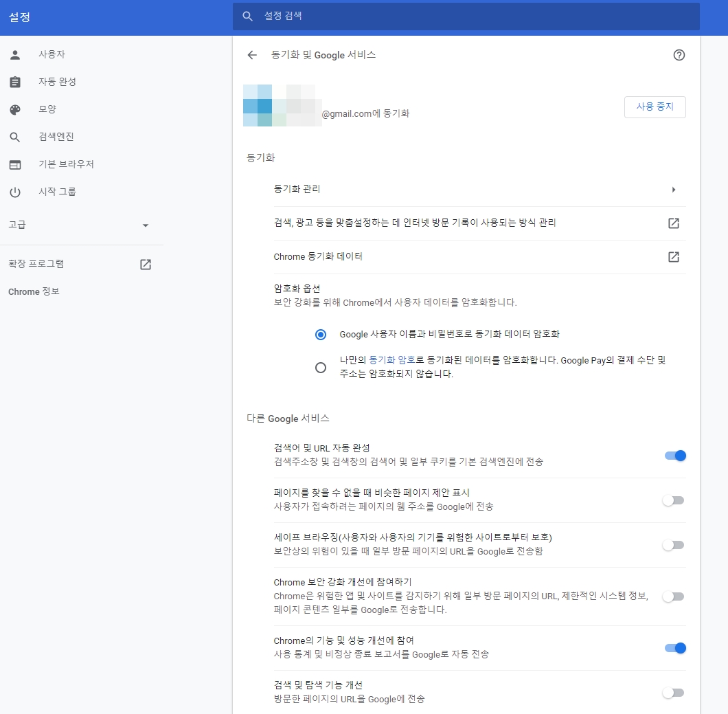Open Chrome 정보 page
Screen dimensions: 728x714
pos(34,292)
